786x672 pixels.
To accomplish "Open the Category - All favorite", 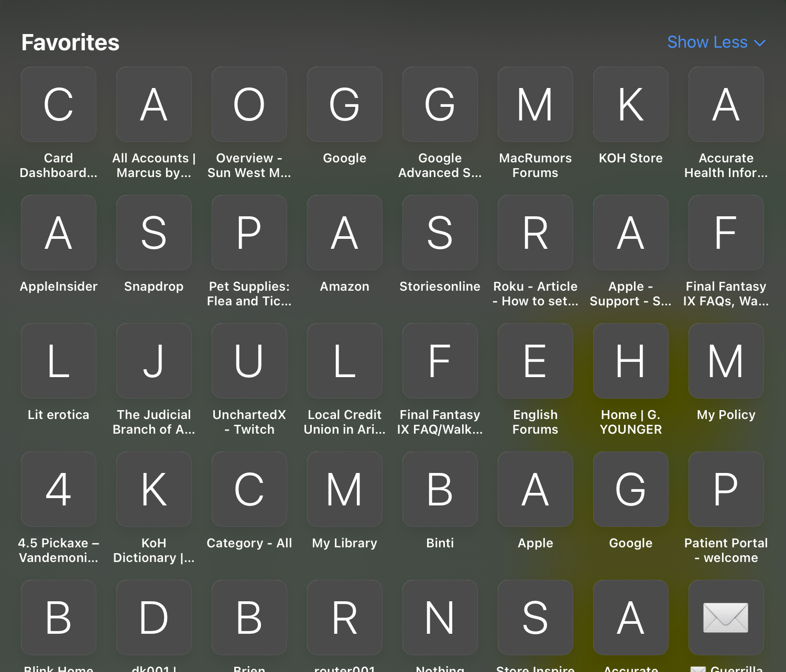I will tap(249, 489).
